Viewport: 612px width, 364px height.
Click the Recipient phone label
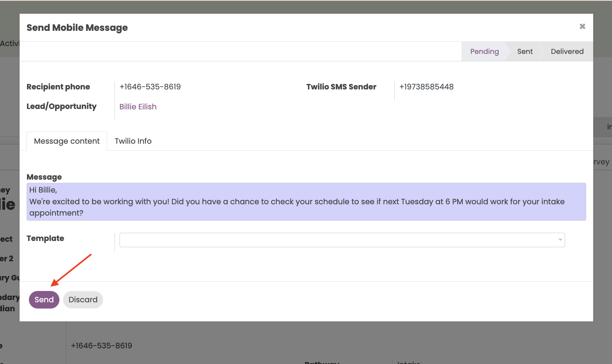tap(58, 87)
